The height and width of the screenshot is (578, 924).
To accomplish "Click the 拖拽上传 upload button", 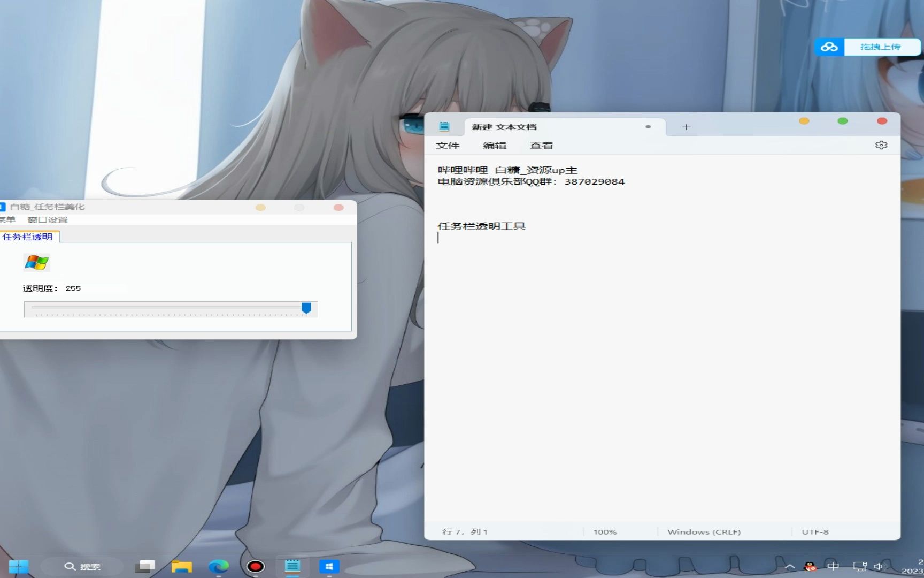I will [881, 47].
